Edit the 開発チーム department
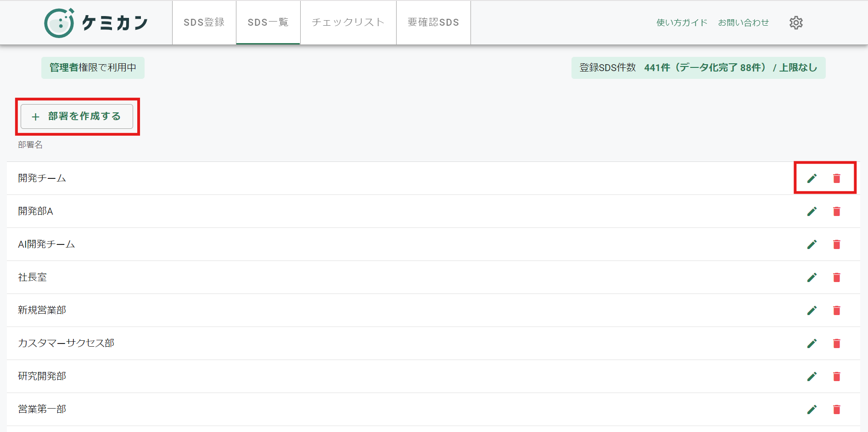 pyautogui.click(x=812, y=178)
